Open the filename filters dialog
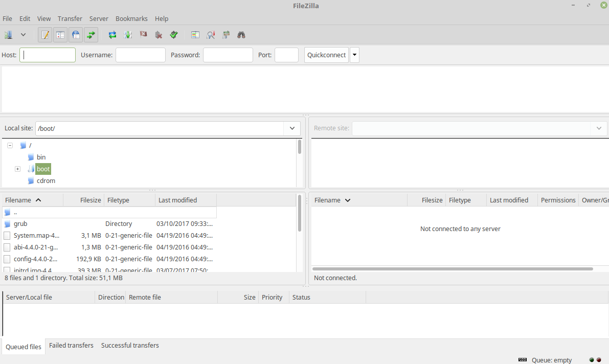Viewport: 609px width, 364px height. (195, 35)
